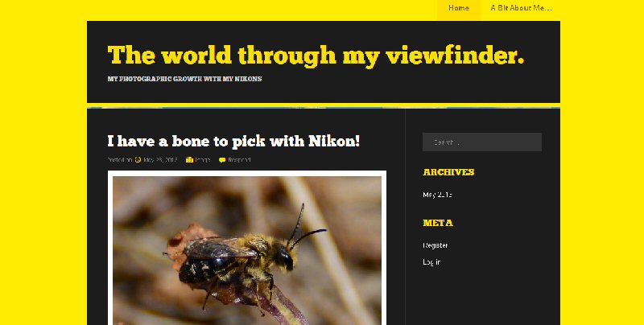This screenshot has height=325, width=644.
Task: Click the site title 'The world through my viewfinder.'
Action: point(316,56)
